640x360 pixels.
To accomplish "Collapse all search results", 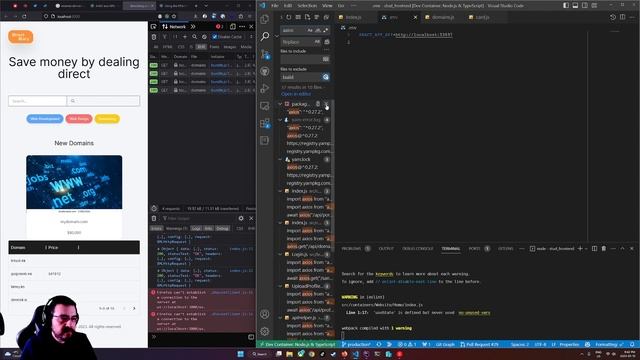I will tap(326, 17).
